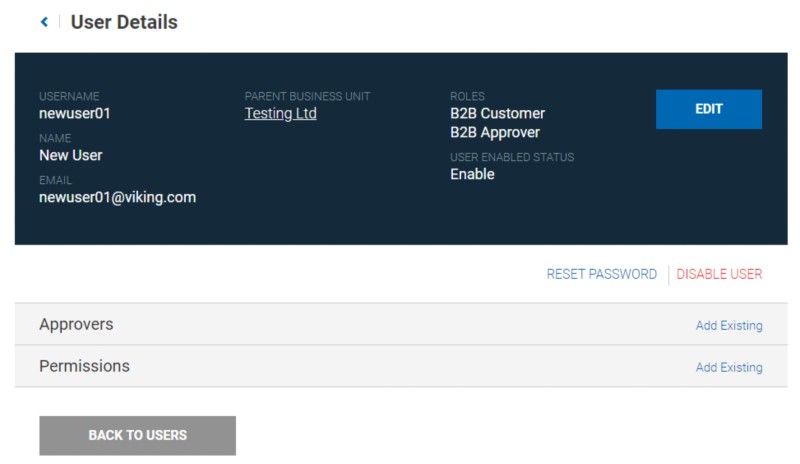This screenshot has width=800, height=464.
Task: Select DISABLE USER in red
Action: 719,274
